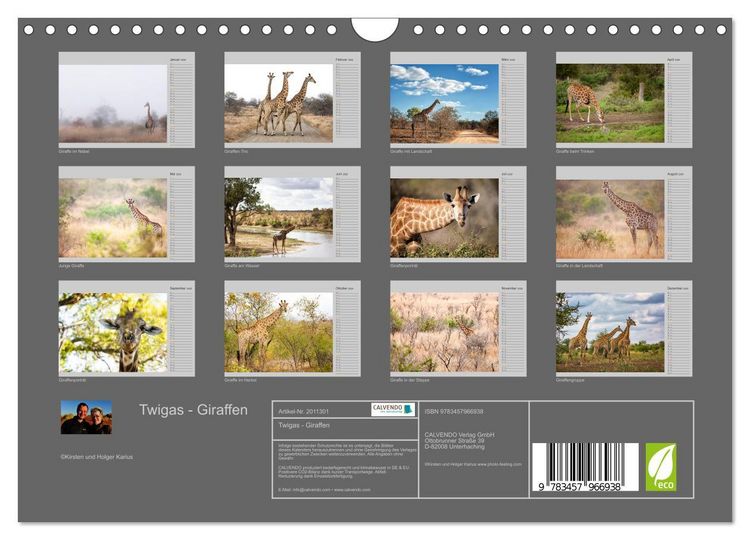Image resolution: width=750 pixels, height=540 pixels.
Task: Click 'CALVENDO Verlag GmbH' address line
Action: click(x=459, y=435)
